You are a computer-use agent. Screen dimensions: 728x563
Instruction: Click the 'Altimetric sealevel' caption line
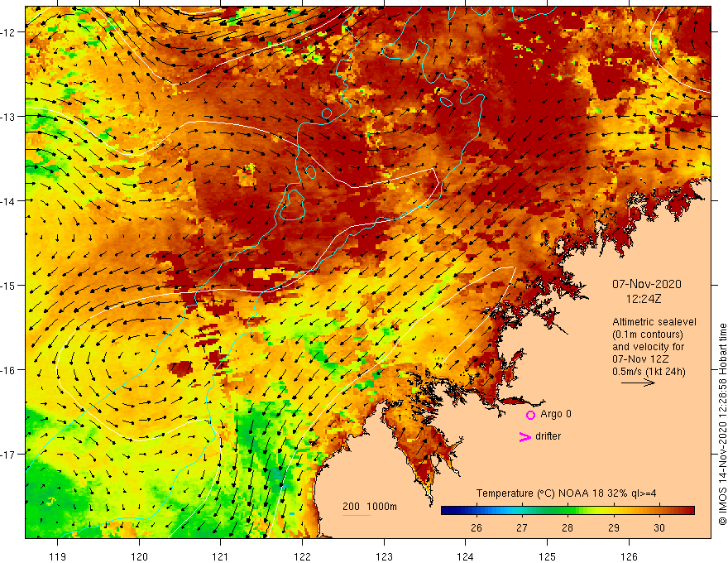point(654,322)
